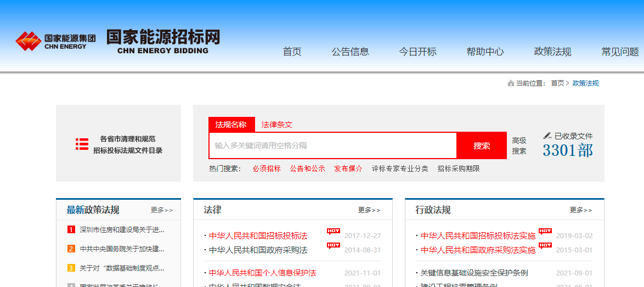The image size is (644, 287).
Task: Expand 更多 in the 行政法规 panel
Action: click(581, 210)
